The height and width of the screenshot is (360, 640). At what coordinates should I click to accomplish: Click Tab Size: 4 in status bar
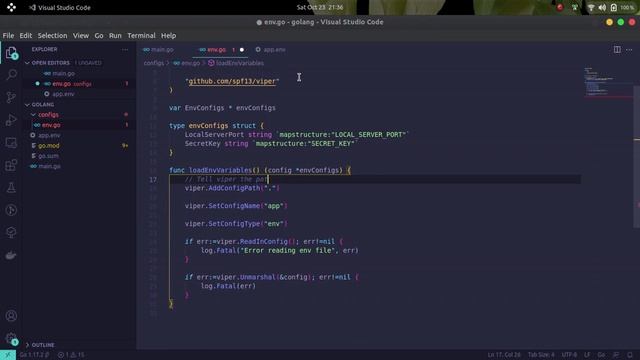pos(541,355)
